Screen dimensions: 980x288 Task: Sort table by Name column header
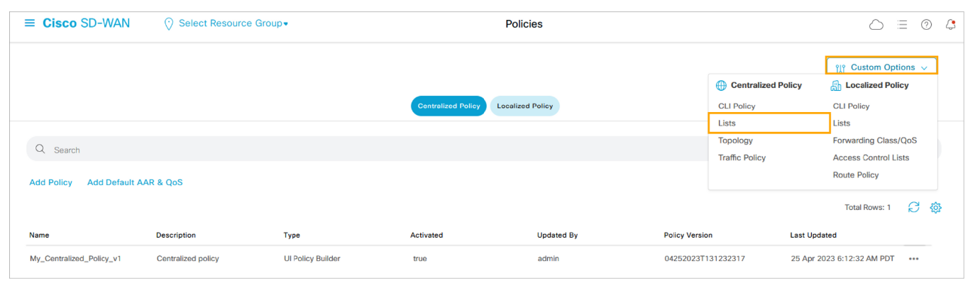pos(39,235)
